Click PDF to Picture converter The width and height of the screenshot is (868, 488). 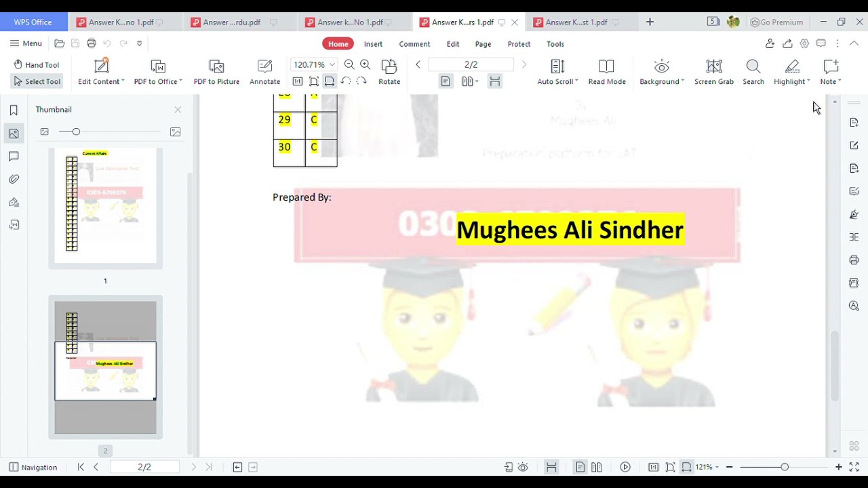click(216, 73)
